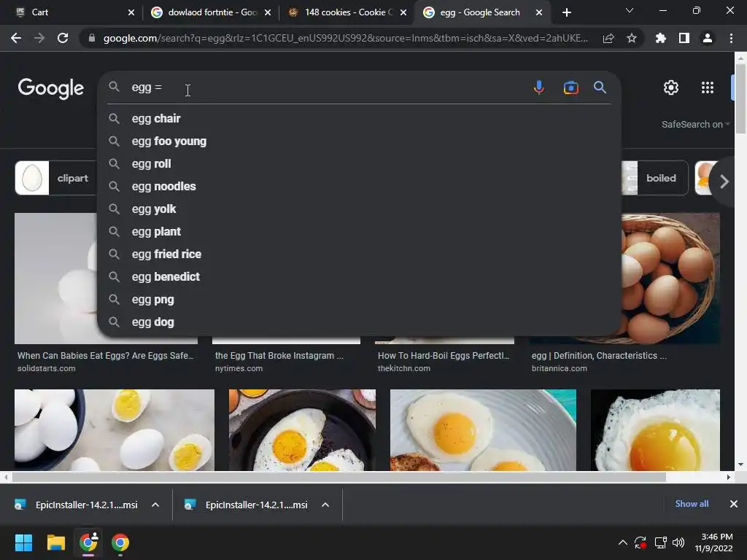The height and width of the screenshot is (560, 747).
Task: Click the horizontal page scrollbar
Action: pos(338,477)
